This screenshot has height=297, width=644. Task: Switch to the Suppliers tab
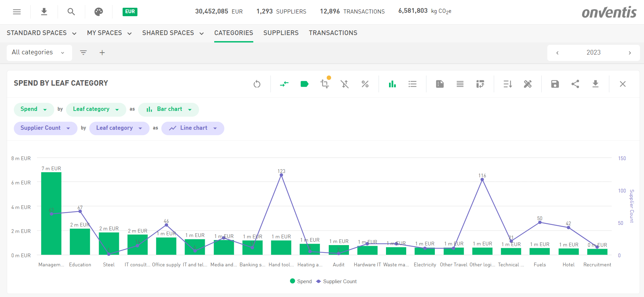(281, 33)
